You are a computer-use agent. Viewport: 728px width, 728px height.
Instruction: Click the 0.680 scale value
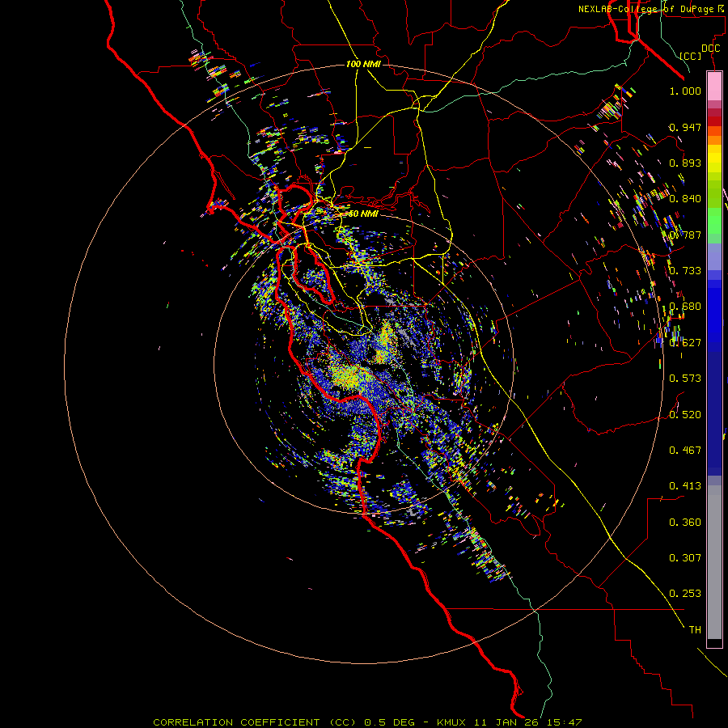tap(685, 307)
